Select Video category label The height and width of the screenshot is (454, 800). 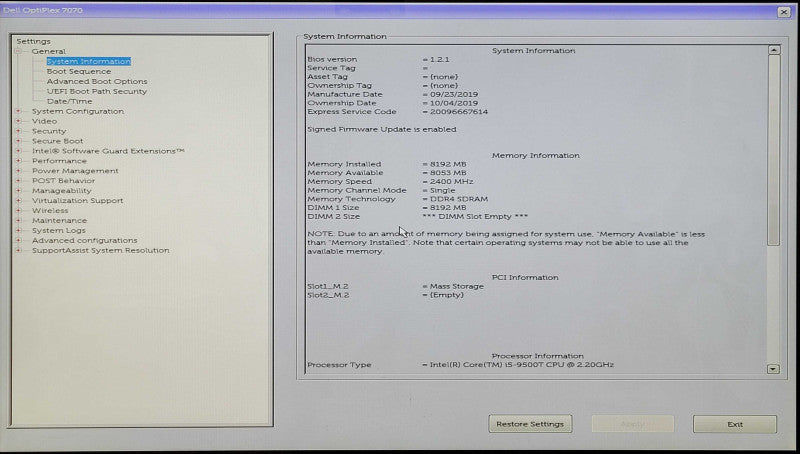(x=44, y=121)
